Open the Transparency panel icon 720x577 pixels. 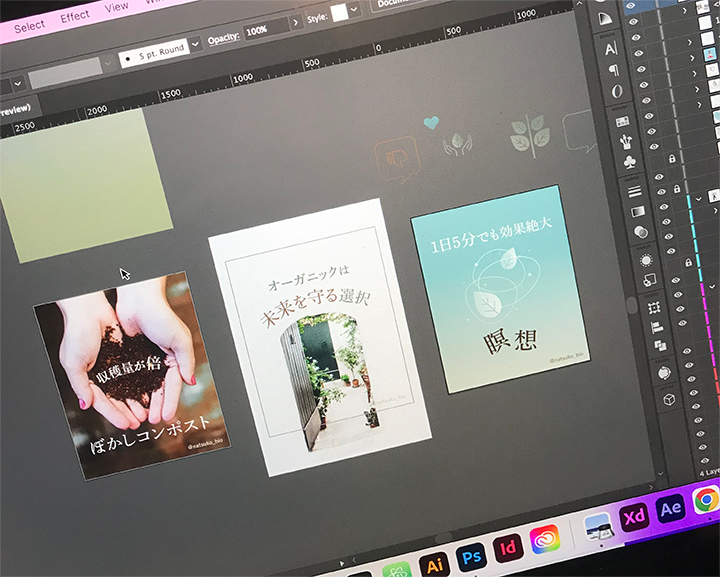(640, 232)
